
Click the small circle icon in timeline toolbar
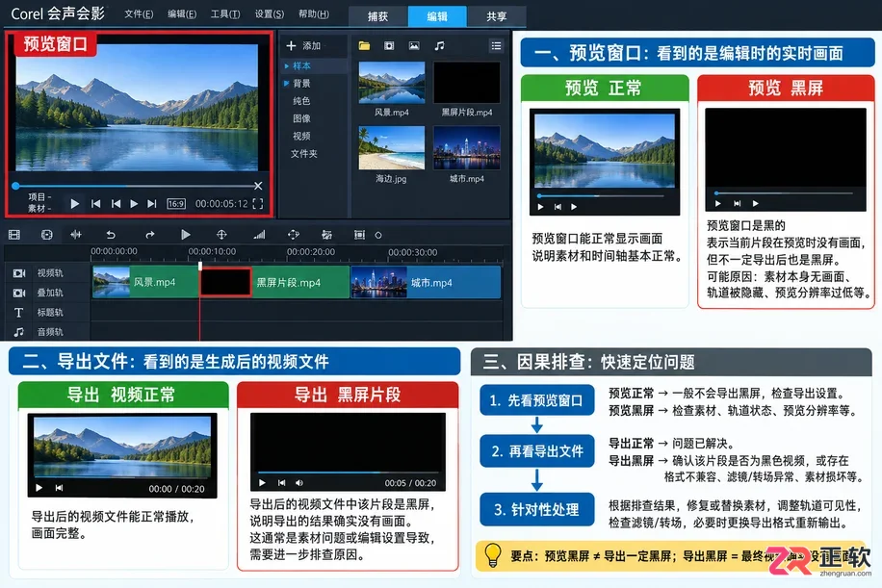coord(378,235)
